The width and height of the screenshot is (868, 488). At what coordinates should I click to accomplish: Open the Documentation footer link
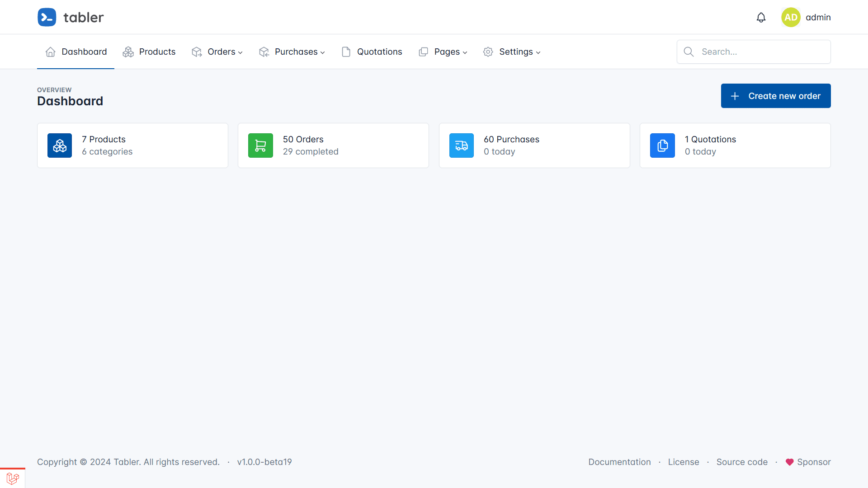click(x=620, y=462)
